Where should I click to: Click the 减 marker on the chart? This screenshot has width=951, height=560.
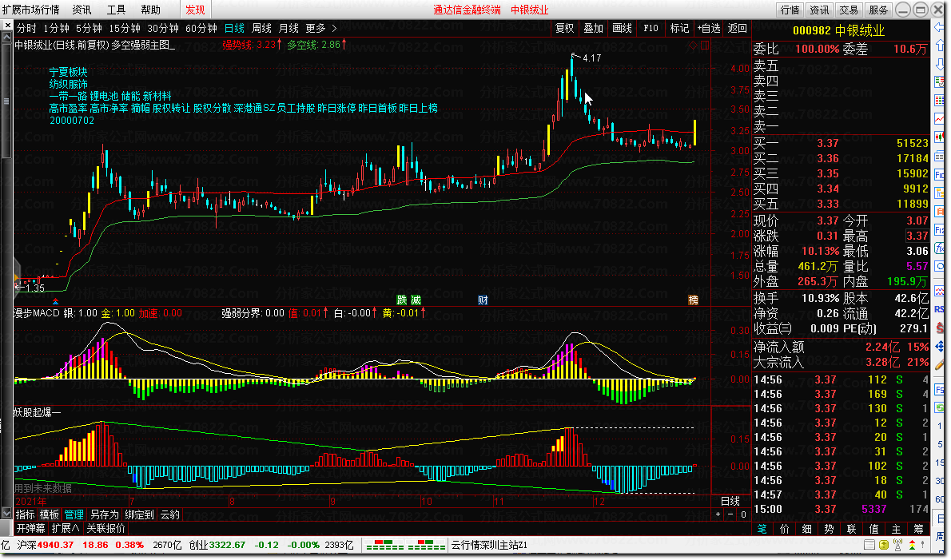[x=416, y=300]
